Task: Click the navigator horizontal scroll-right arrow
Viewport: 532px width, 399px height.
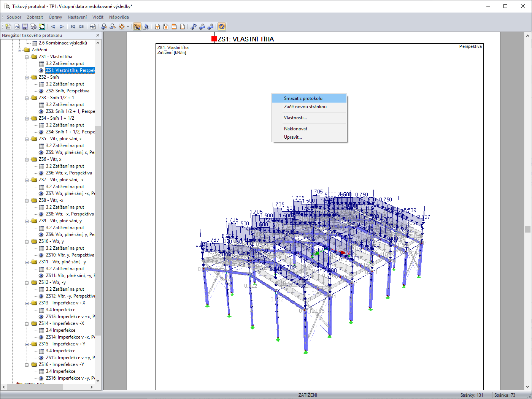Action: (92, 387)
